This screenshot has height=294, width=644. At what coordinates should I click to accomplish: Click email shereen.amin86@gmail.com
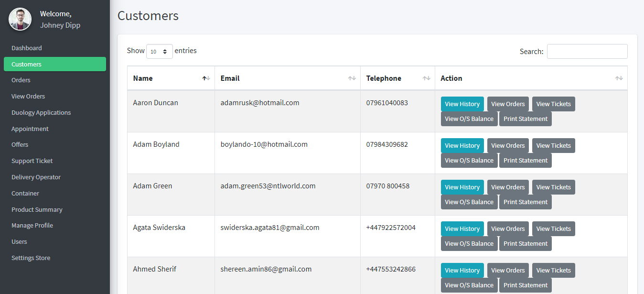tap(266, 269)
